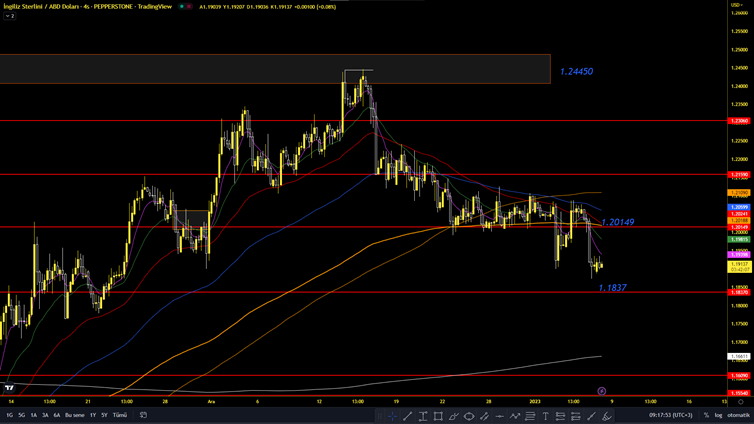Pick the ellipse drawing tool
This screenshot has width=754, height=424.
click(468, 415)
